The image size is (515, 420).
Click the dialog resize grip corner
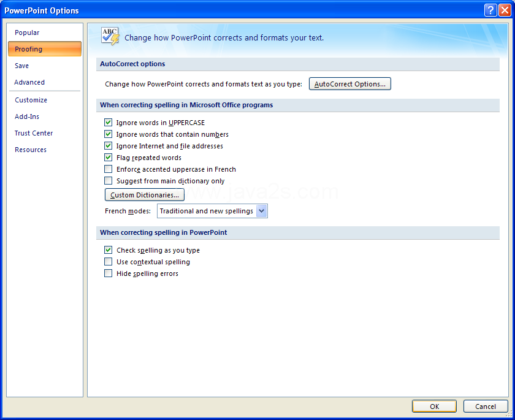click(x=509, y=414)
